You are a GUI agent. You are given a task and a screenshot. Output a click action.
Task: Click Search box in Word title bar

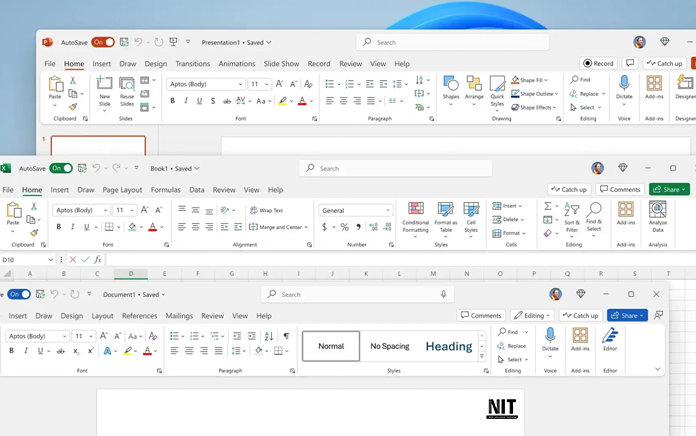tap(357, 294)
